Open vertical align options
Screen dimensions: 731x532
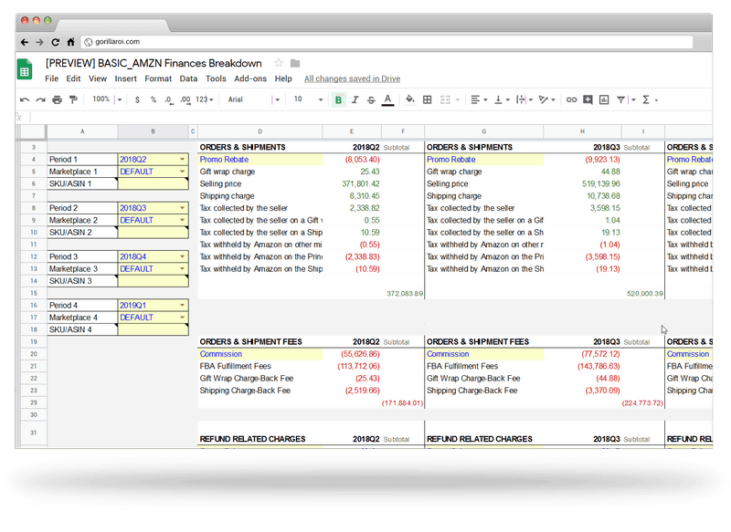(x=502, y=100)
